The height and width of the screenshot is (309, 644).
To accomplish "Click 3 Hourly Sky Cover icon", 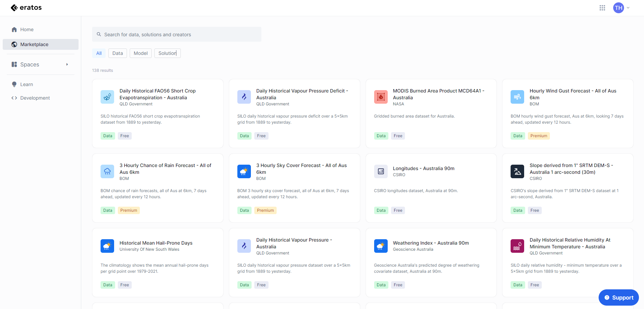I will [244, 171].
